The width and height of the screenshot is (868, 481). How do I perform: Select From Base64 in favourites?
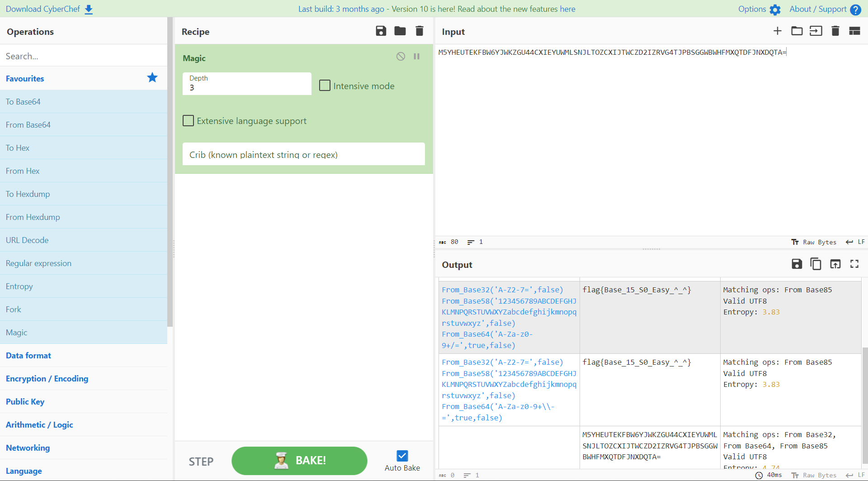pos(28,125)
